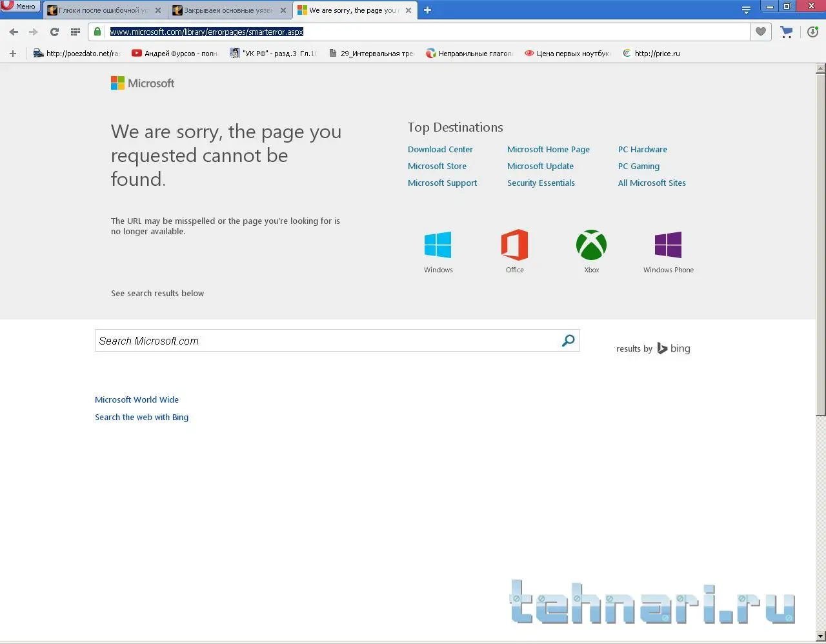Screen dimensions: 826x644
Task: Open the http://price.ru bookmark
Action: point(651,54)
